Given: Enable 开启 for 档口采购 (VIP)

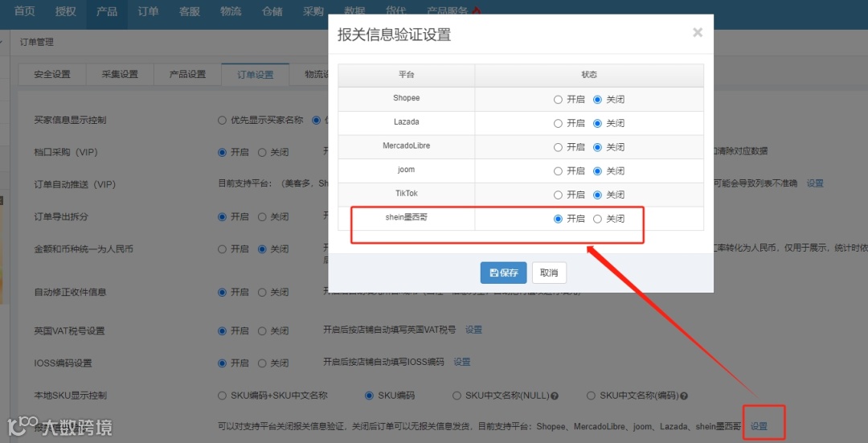Looking at the screenshot, I should [222, 152].
